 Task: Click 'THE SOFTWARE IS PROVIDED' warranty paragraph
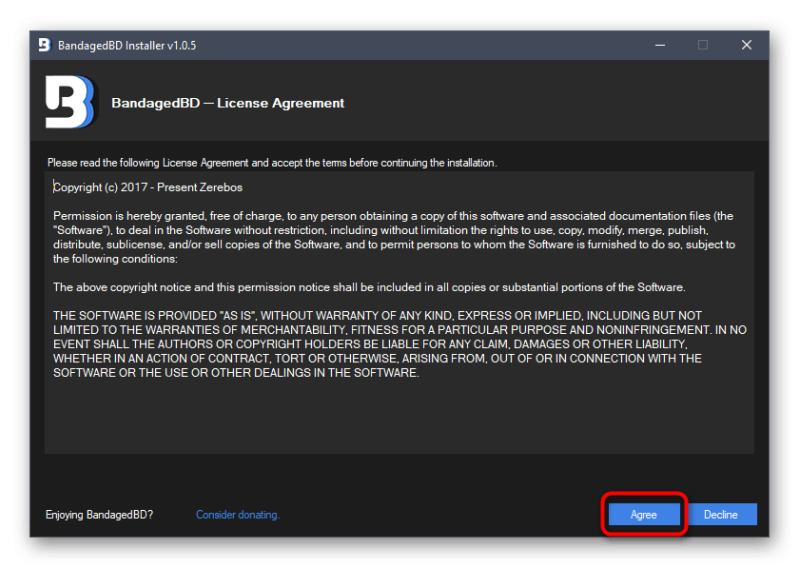(x=399, y=344)
